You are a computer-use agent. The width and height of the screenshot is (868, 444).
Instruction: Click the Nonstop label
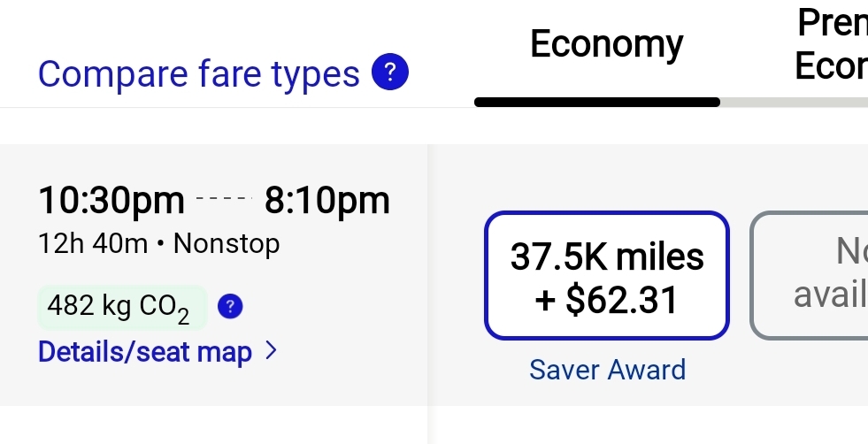coord(227,244)
